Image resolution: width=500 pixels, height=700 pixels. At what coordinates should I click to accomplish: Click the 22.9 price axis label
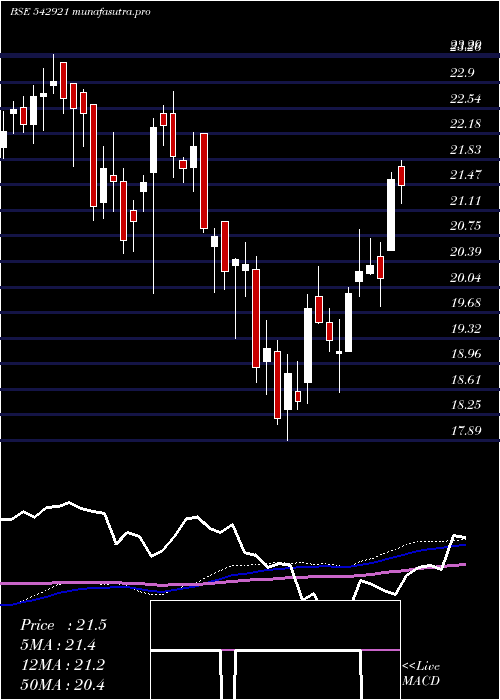pos(462,73)
